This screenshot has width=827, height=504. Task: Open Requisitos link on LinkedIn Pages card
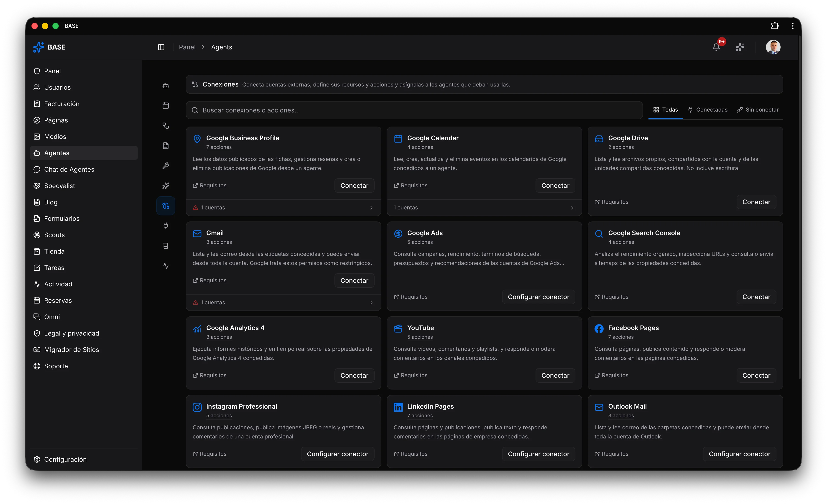click(411, 454)
